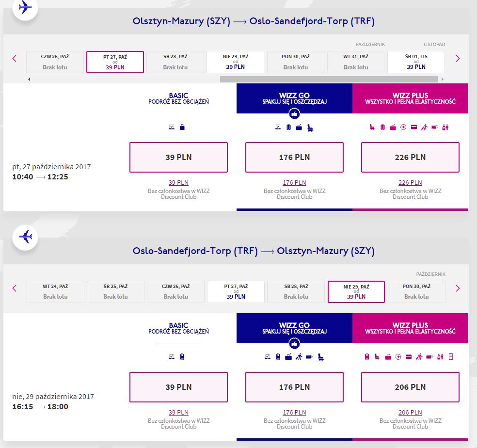Screen dimensions: 477x448
Task: Click the two-passengers icon under outbound WIZZ PLUS
Action: (445, 127)
